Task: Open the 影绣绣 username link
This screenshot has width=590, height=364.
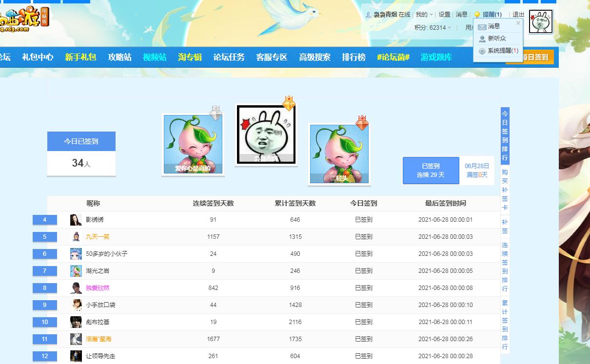Action: [x=95, y=220]
